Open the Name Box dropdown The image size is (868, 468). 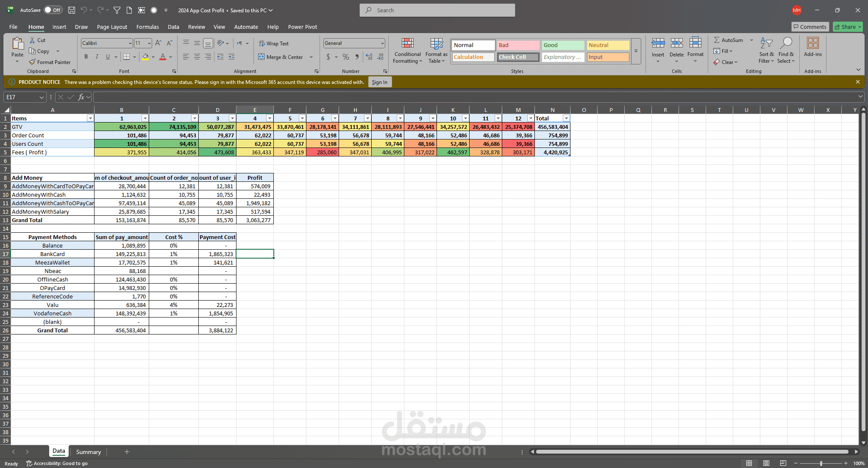pos(42,97)
